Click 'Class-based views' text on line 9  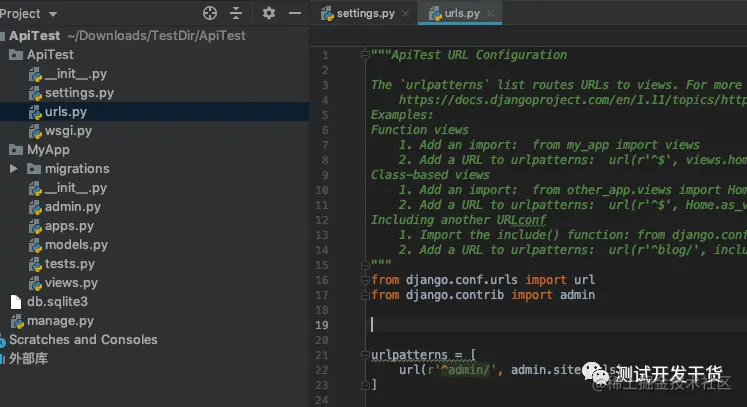pyautogui.click(x=430, y=175)
